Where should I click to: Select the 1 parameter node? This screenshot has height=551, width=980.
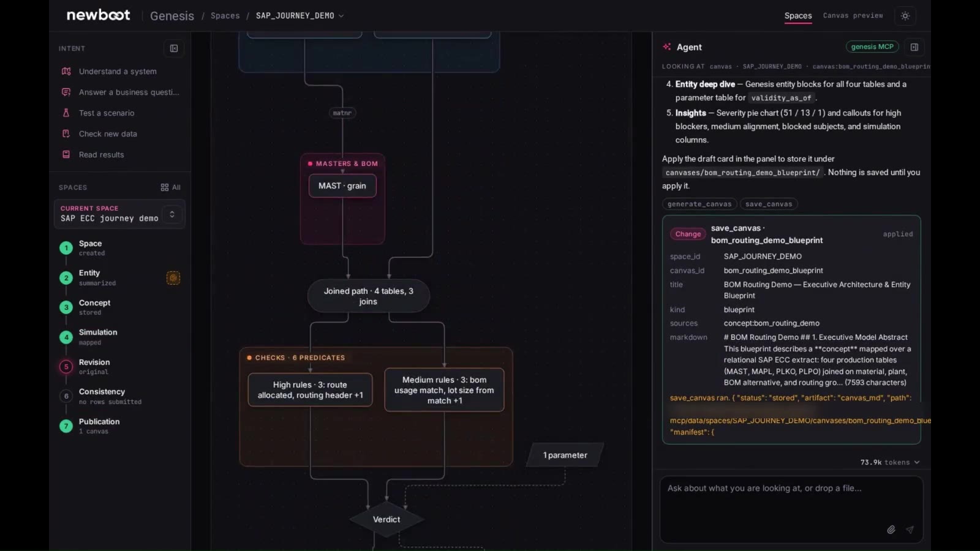point(565,455)
